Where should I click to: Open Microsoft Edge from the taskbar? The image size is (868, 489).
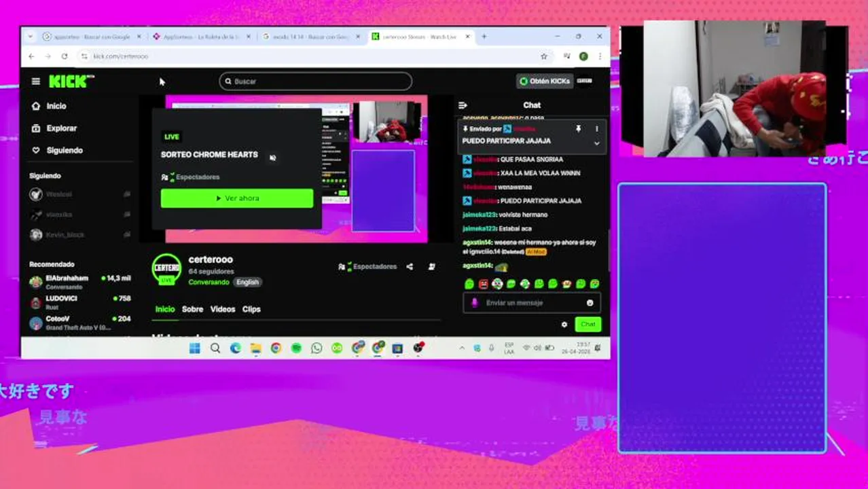click(235, 348)
